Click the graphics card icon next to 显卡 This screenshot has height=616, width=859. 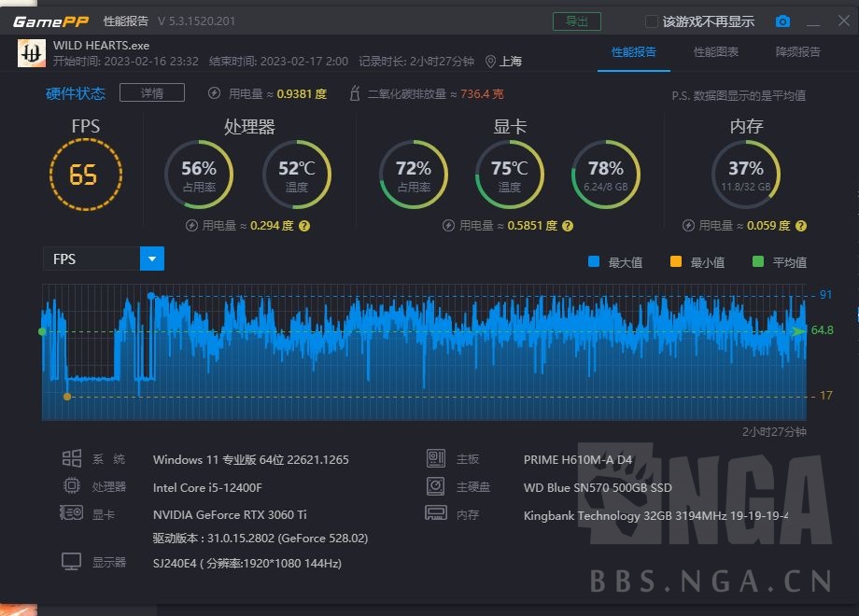click(71, 514)
